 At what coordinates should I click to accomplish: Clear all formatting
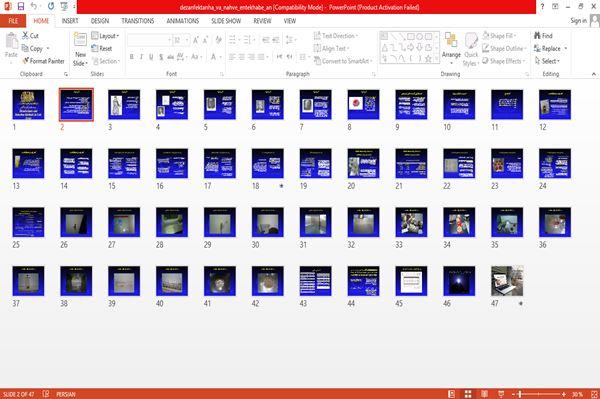point(218,40)
